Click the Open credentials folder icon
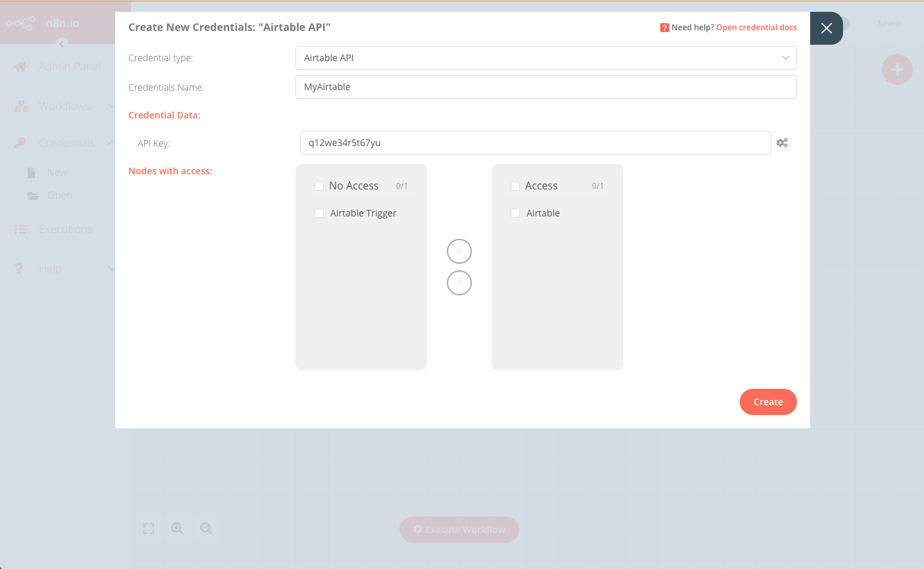Viewport: 924px width, 569px height. [x=34, y=195]
